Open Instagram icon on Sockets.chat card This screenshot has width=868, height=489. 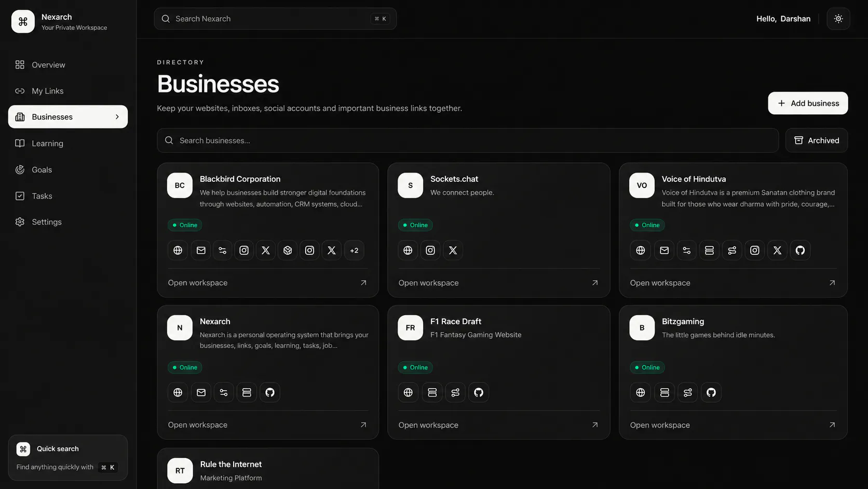click(x=430, y=250)
